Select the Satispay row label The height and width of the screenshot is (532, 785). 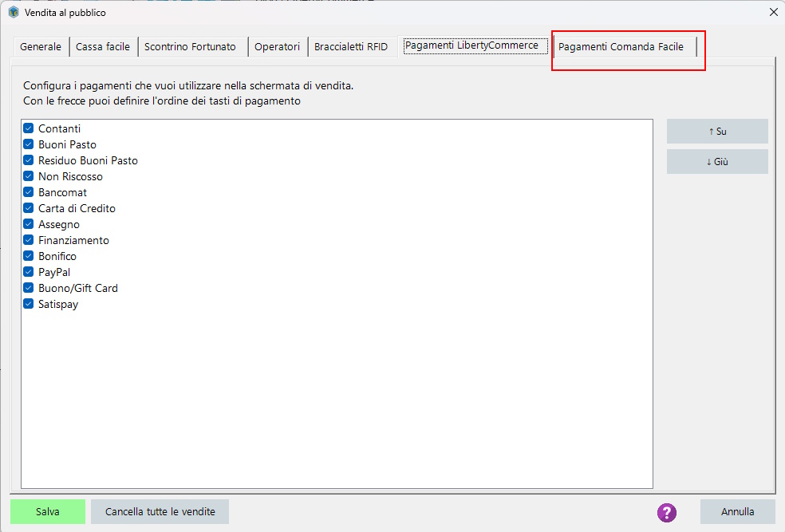click(58, 305)
